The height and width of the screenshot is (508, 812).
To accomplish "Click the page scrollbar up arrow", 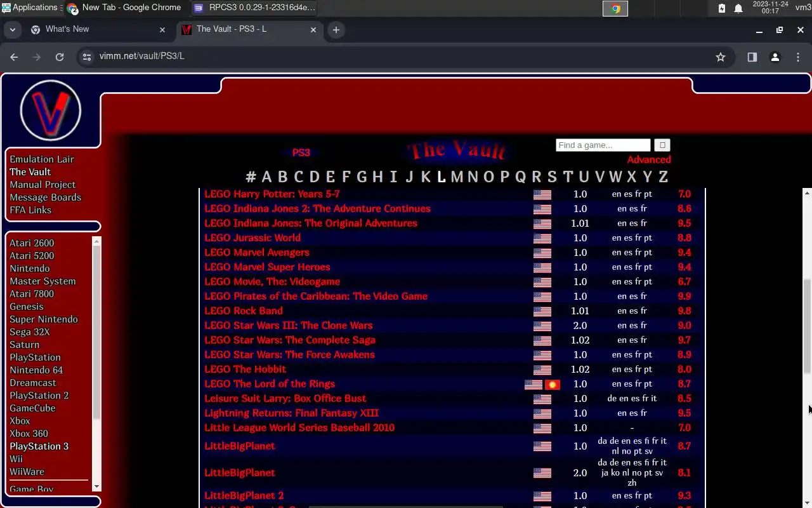I will [x=807, y=192].
